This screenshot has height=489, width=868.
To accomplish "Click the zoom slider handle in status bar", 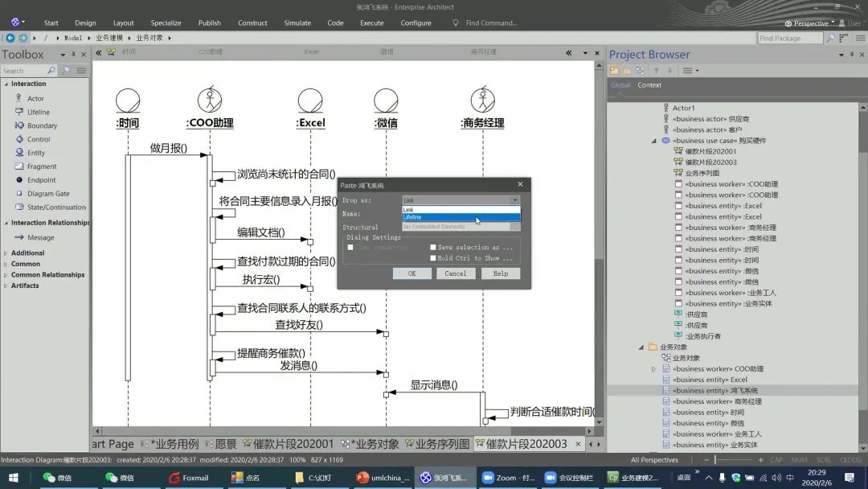I will 715,460.
